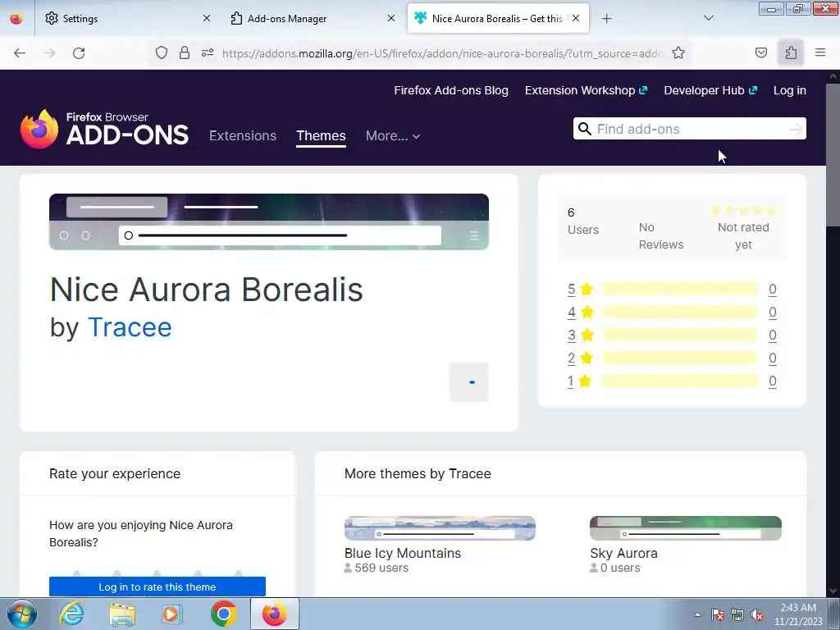This screenshot has width=840, height=630.
Task: Click the padlock site security icon
Action: [x=185, y=52]
